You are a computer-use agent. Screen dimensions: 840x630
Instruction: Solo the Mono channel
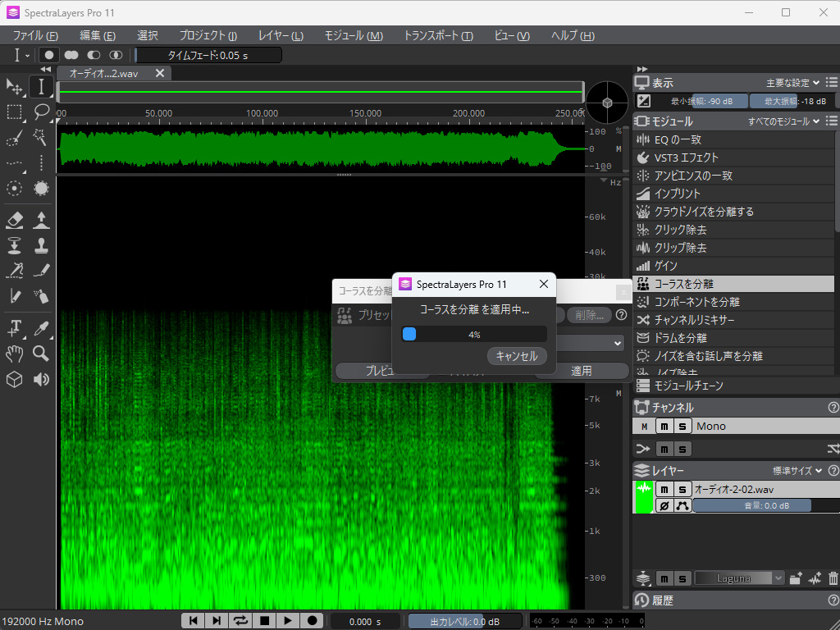[x=682, y=426]
